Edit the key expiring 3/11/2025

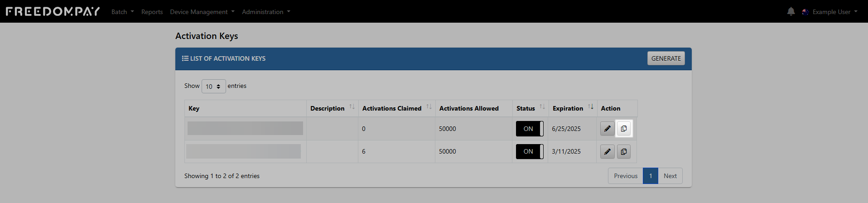[608, 151]
